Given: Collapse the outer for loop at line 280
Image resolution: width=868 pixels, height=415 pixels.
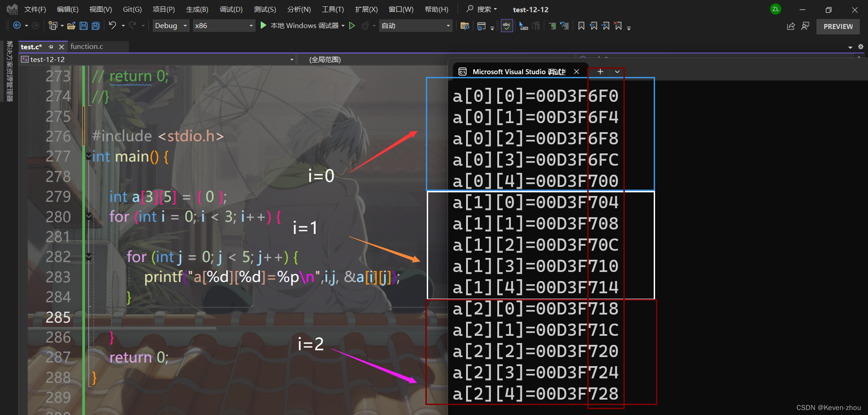Looking at the screenshot, I should pos(89,217).
